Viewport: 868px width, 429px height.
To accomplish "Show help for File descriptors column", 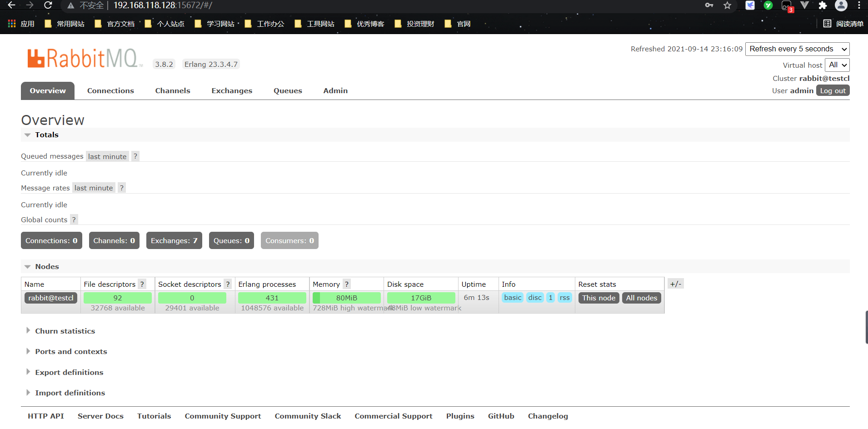I will 142,284.
